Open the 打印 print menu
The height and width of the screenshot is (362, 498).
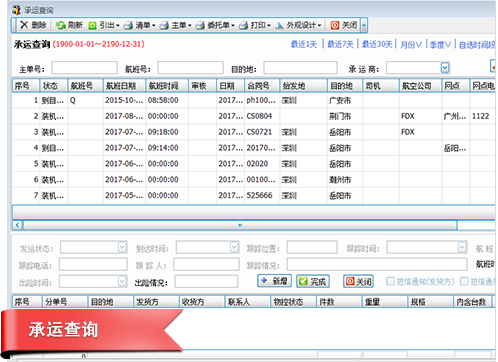(x=255, y=25)
